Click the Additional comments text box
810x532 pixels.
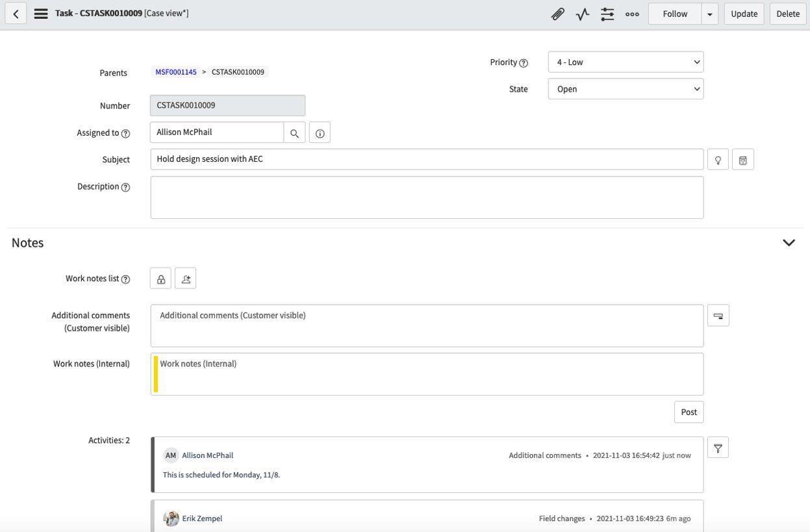pos(427,325)
